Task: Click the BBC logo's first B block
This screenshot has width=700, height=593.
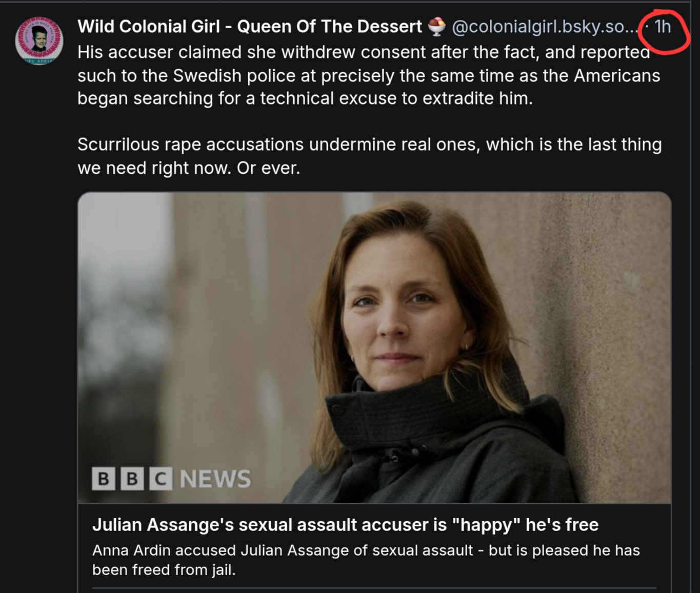Action: (x=103, y=479)
